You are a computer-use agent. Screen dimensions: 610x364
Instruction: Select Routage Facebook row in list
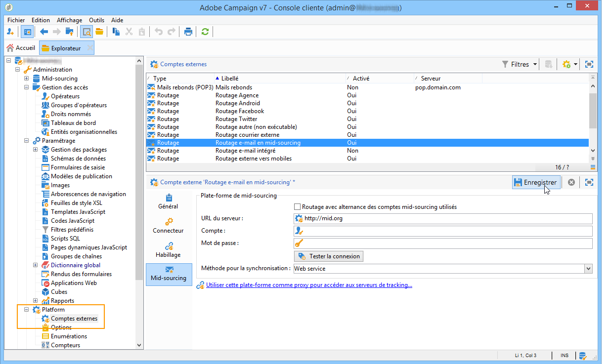coord(240,111)
